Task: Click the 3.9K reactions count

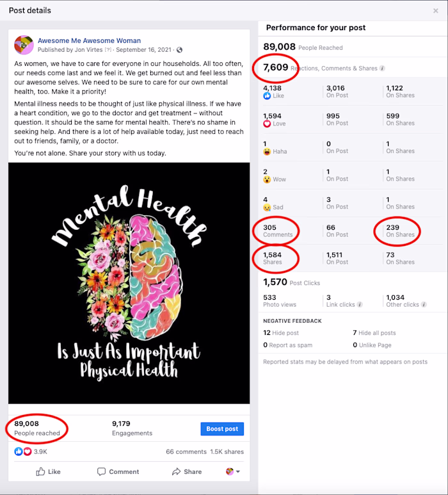Action: (x=40, y=451)
